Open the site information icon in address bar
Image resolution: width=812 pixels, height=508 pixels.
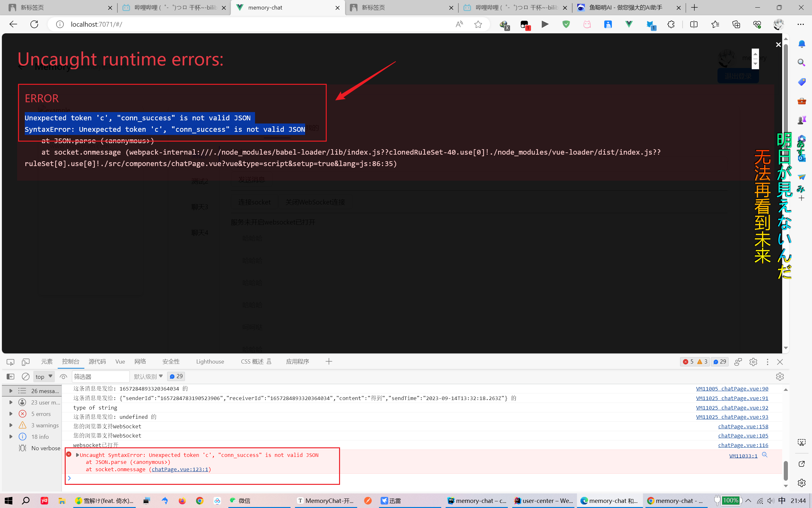(60, 24)
